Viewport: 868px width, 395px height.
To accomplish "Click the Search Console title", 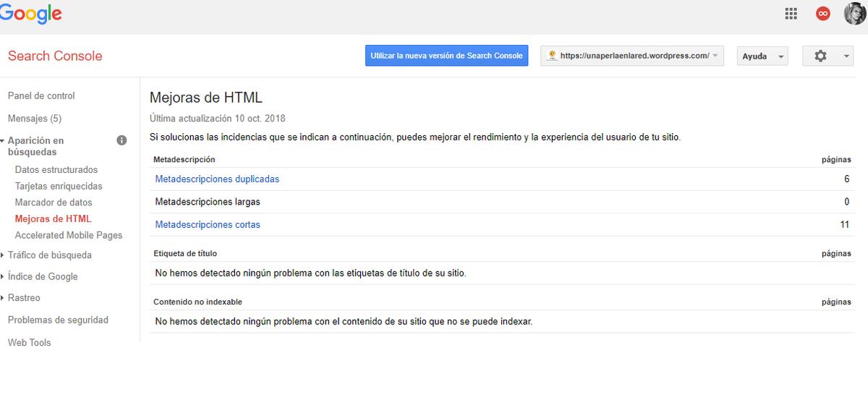I will click(x=55, y=56).
